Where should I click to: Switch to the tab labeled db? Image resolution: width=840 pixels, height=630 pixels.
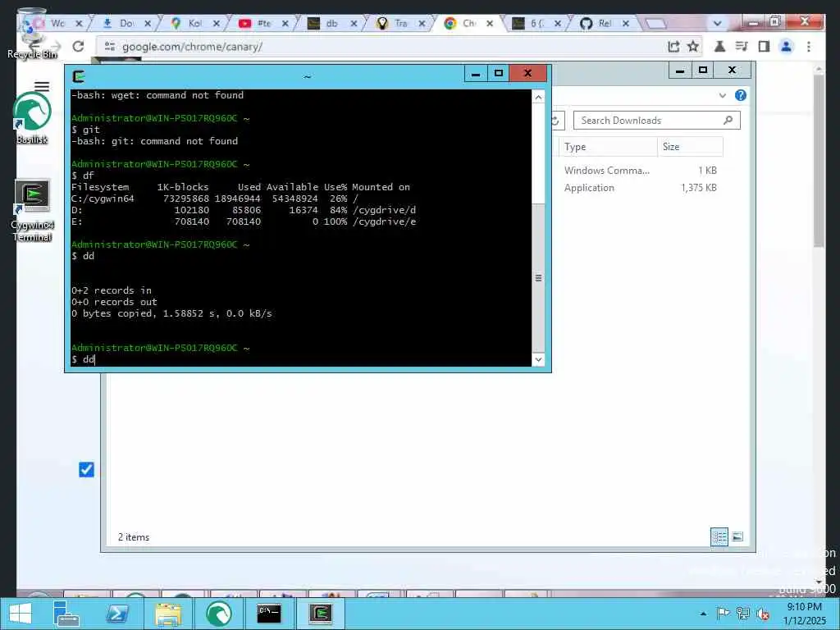point(332,24)
